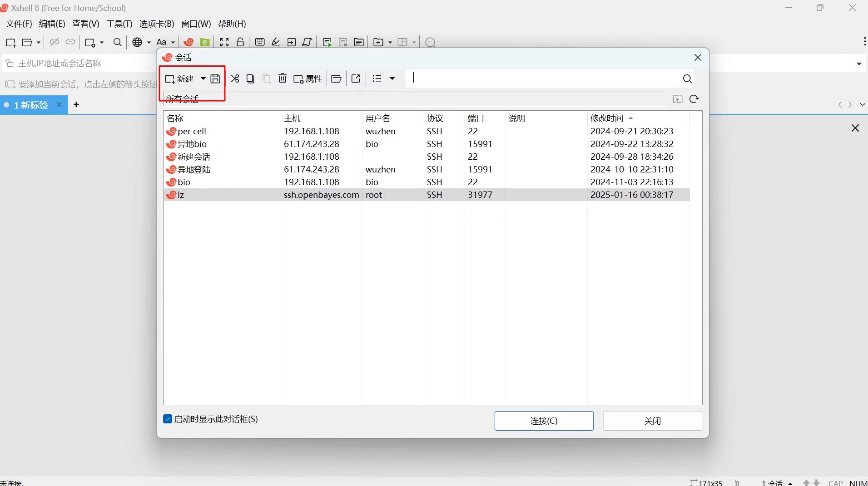Expand the 新建 dropdown arrow
The width and height of the screenshot is (868, 486).
203,79
